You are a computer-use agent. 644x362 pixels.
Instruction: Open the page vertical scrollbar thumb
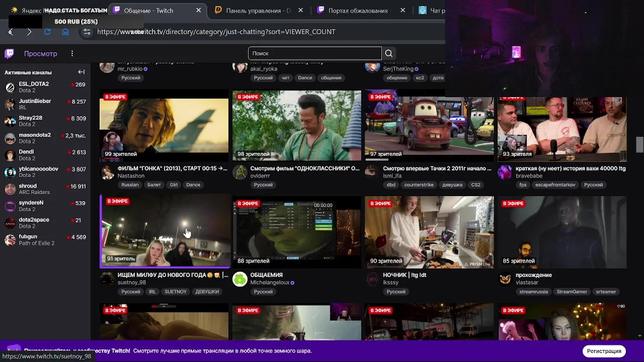[639, 144]
